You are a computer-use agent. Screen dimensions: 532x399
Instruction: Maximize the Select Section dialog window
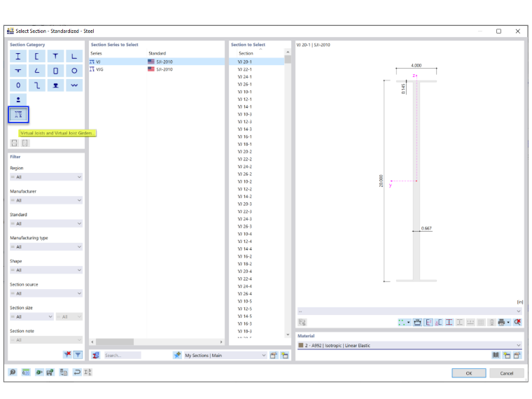click(x=498, y=31)
